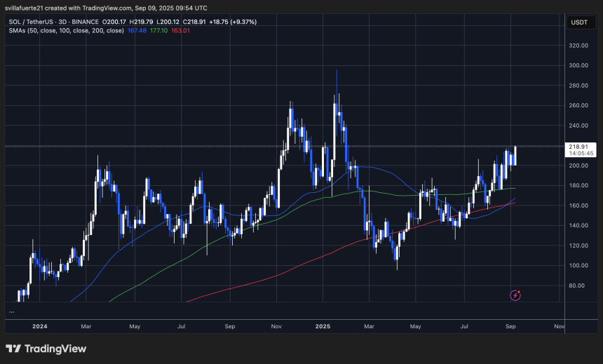Image resolution: width=603 pixels, height=364 pixels.
Task: Select the SMAs indicator legend
Action: 66,30
